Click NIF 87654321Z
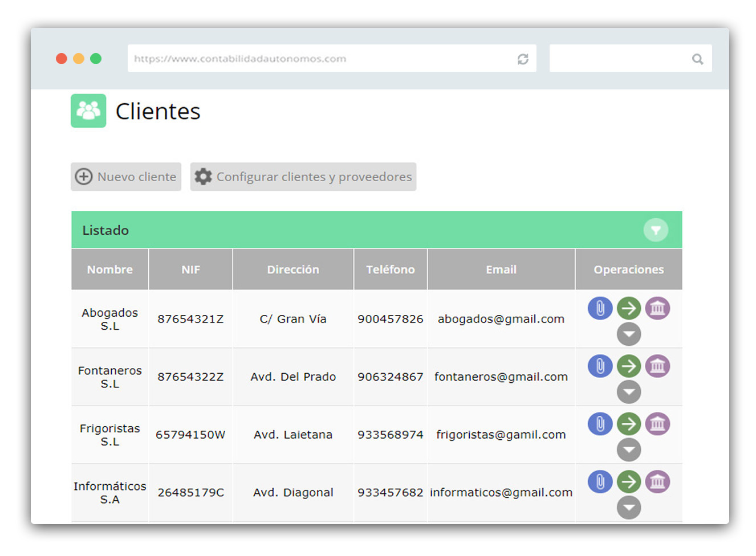 click(x=190, y=319)
